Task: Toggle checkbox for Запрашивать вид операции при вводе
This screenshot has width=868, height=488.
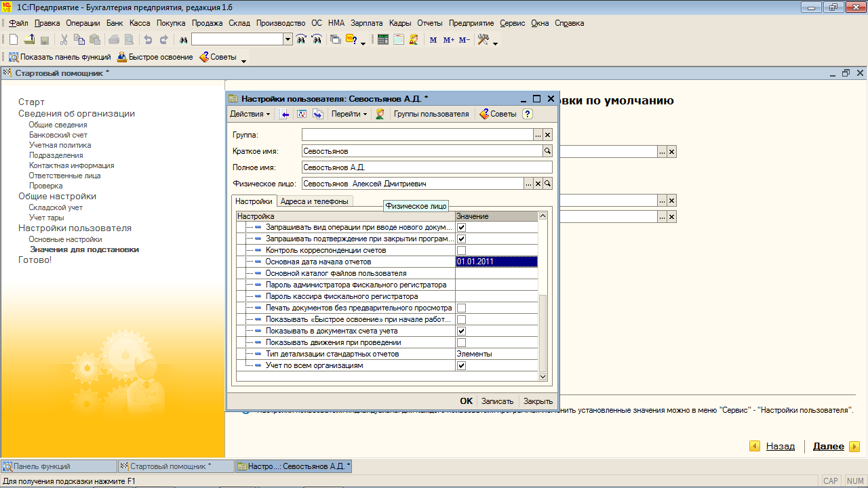Action: pyautogui.click(x=462, y=227)
